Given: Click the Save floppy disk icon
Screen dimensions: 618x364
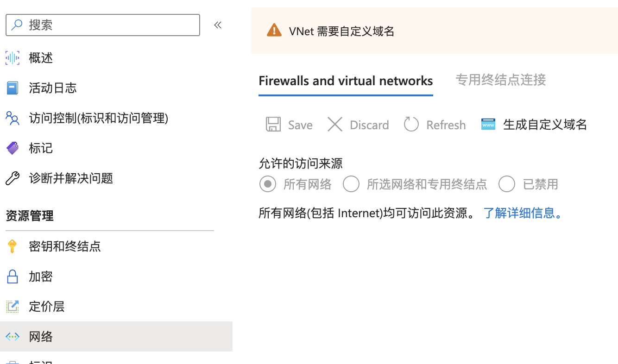Looking at the screenshot, I should point(273,125).
